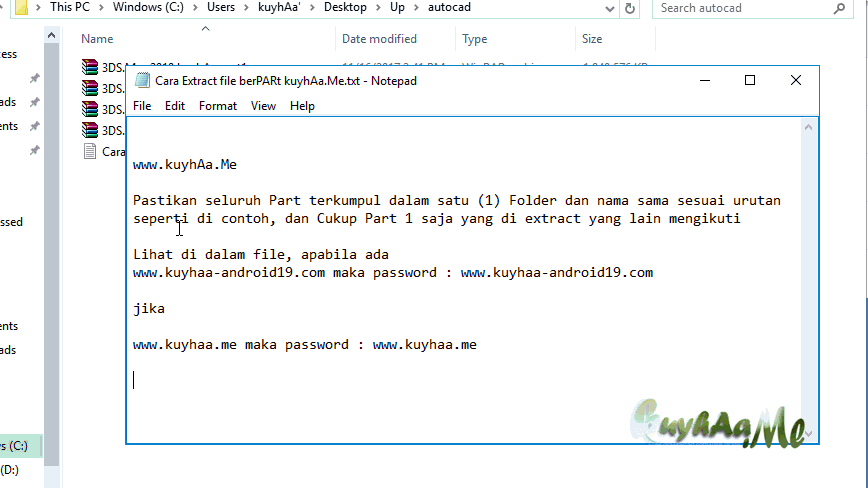Refresh the Explorer folder view
The height and width of the screenshot is (488, 868).
[629, 8]
